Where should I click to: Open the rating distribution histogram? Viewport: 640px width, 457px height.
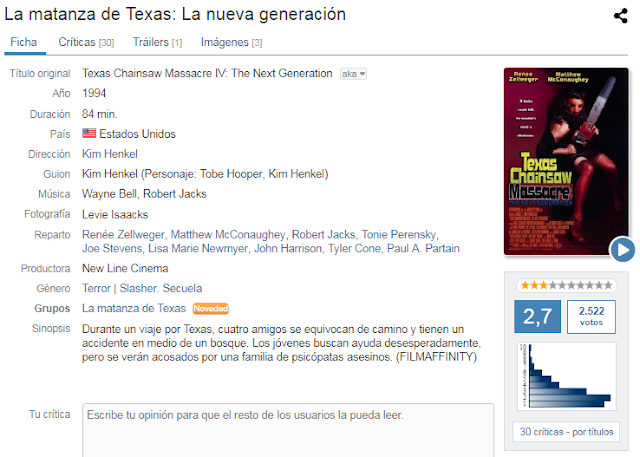pyautogui.click(x=567, y=376)
